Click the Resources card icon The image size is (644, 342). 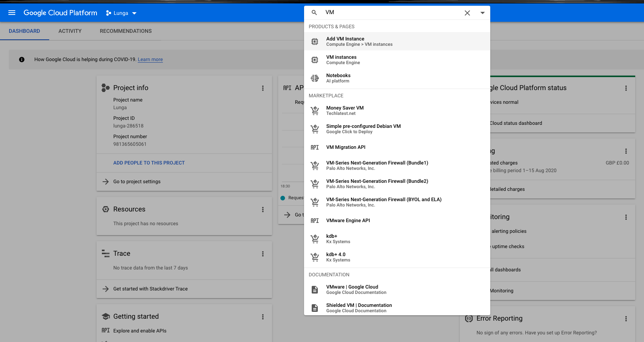click(x=106, y=209)
